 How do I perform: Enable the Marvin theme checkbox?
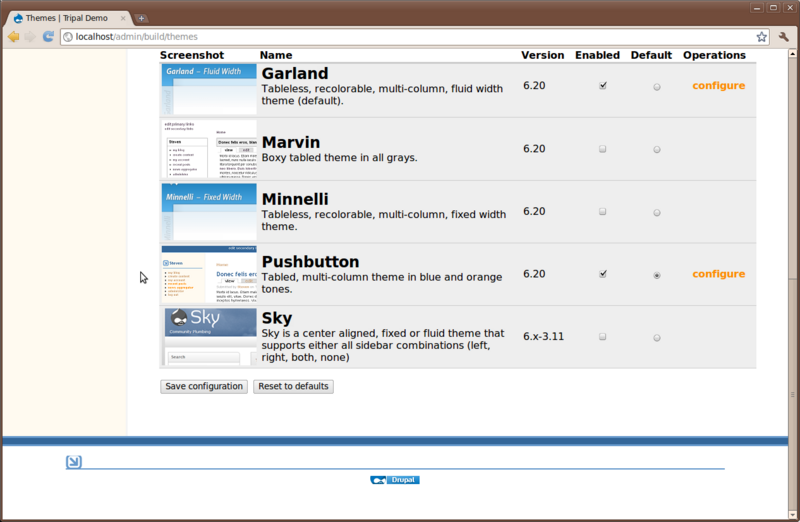pos(603,149)
